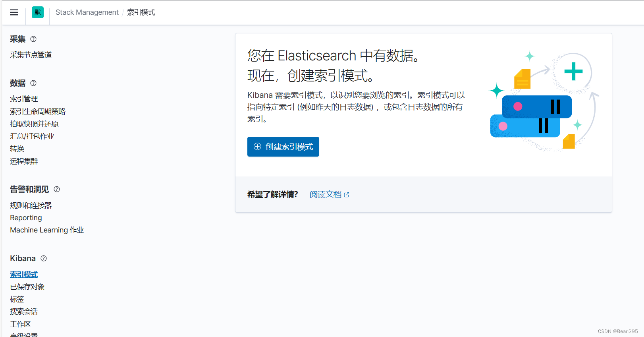Open 规则和连接器 page
Screen dimensions: 644x337
coord(31,205)
